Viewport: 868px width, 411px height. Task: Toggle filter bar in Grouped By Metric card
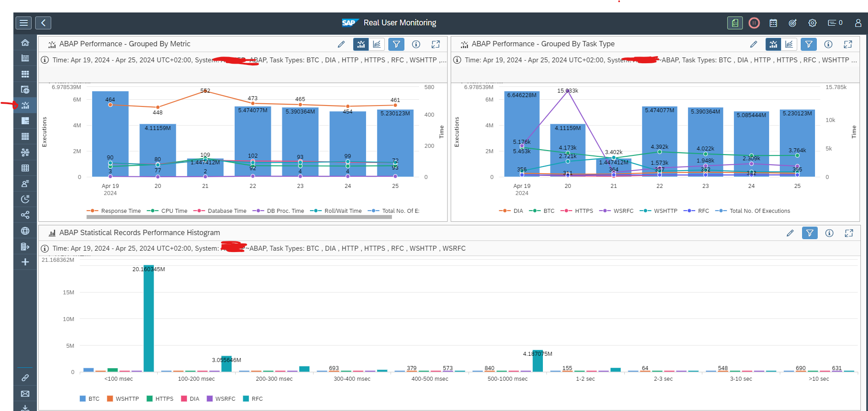tap(396, 44)
